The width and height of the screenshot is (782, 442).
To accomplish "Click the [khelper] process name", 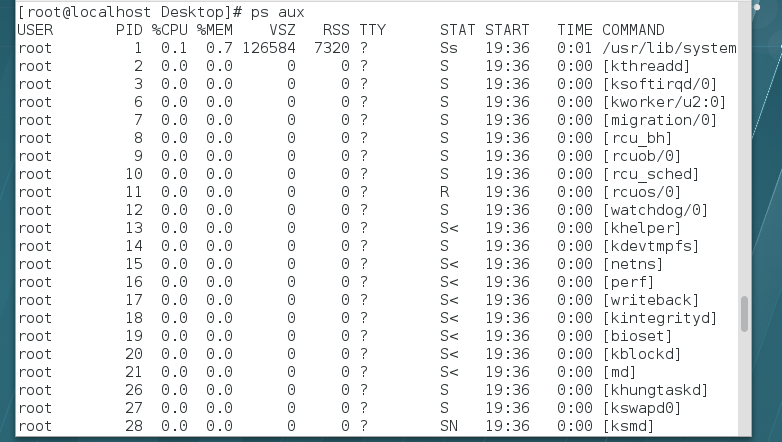I will (x=642, y=228).
